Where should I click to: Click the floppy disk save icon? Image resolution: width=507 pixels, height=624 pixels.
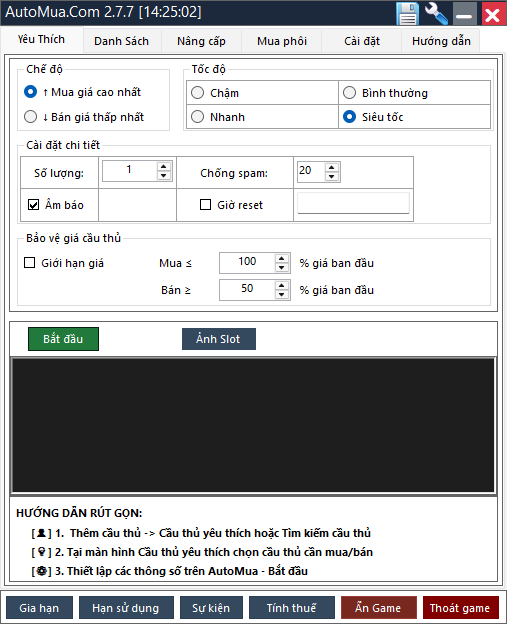(408, 13)
